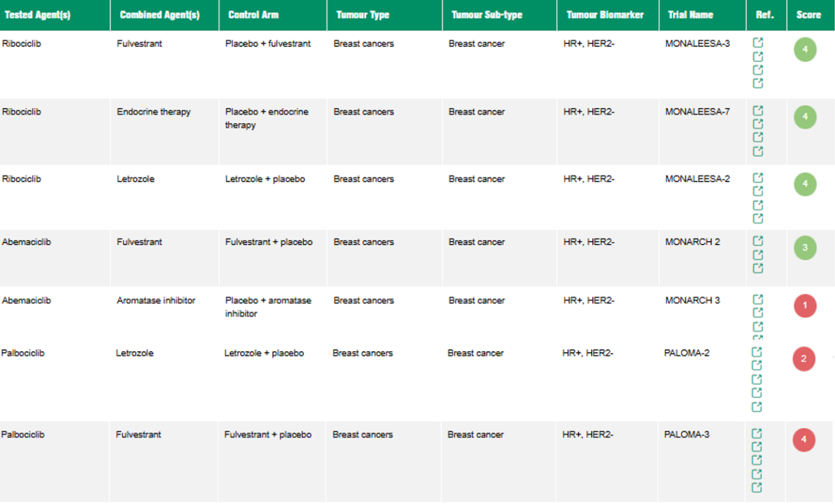This screenshot has height=504, width=835.
Task: Open first reference link for PALOMA-2
Action: tap(757, 352)
